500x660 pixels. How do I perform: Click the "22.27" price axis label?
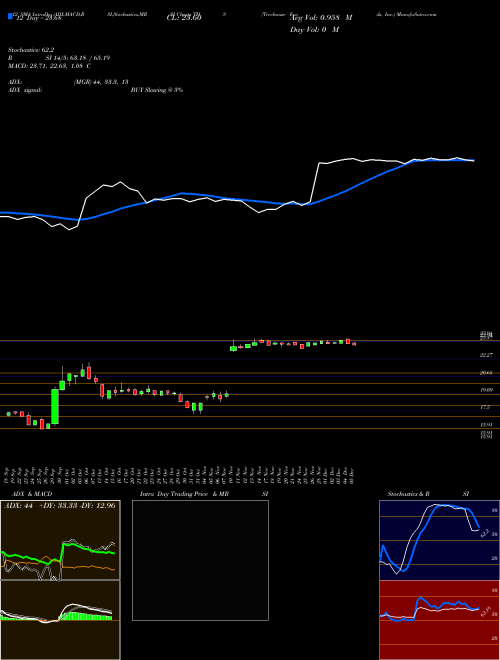pyautogui.click(x=486, y=355)
